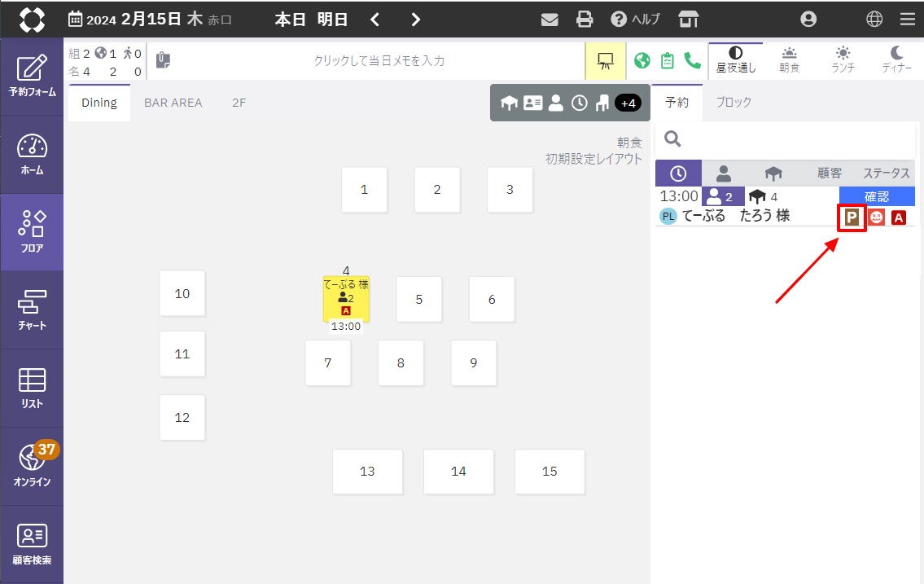
Task: Click the brown P icon on the reservation
Action: tap(852, 217)
